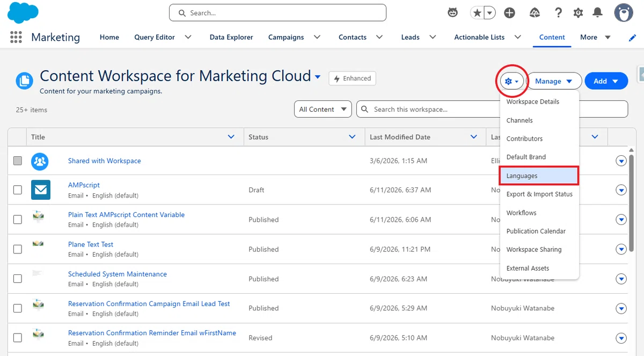Click the Content Workspace page icon
Image resolution: width=644 pixels, height=356 pixels.
pyautogui.click(x=24, y=81)
